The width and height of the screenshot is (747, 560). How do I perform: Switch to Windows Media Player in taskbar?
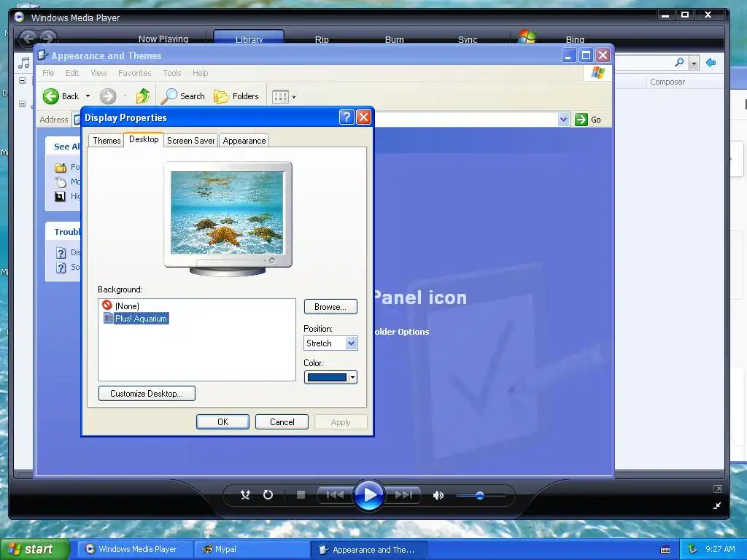(136, 549)
